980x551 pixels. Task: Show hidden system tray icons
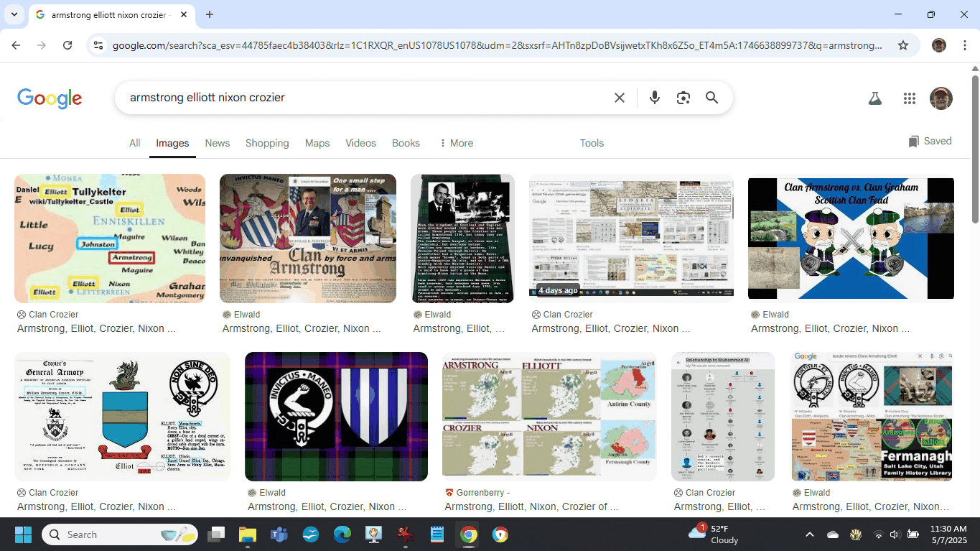810,534
